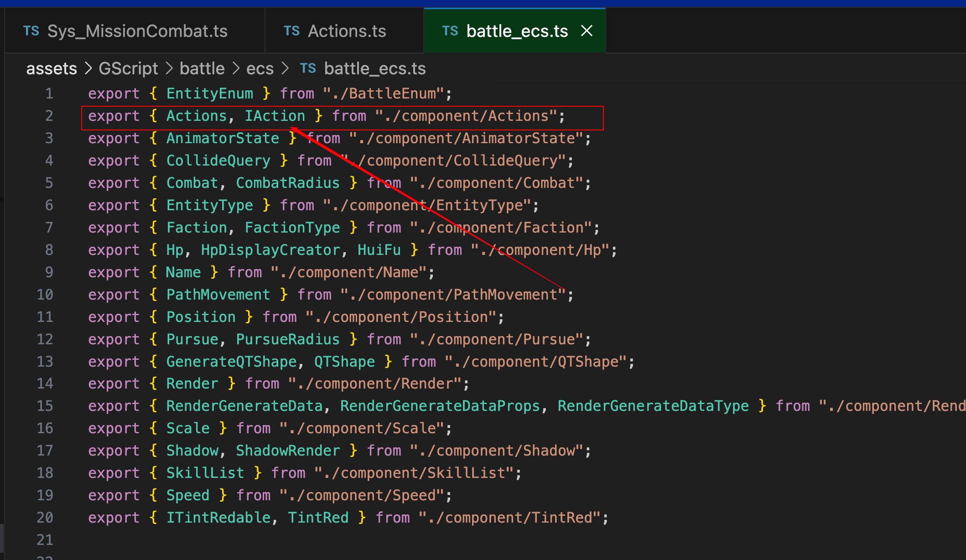Click HpDisplayCreator symbol on line 8
The width and height of the screenshot is (966, 560).
click(x=270, y=250)
